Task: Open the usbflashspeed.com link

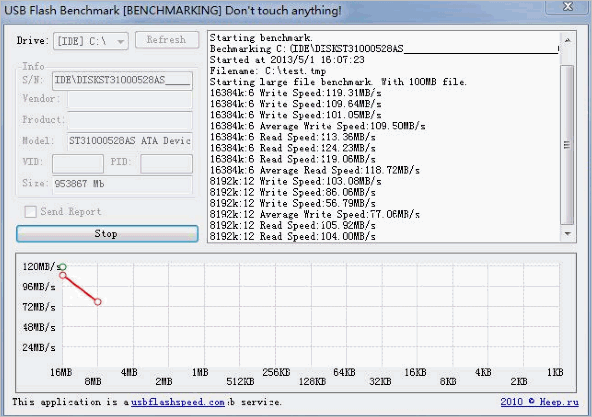Action: [178, 402]
